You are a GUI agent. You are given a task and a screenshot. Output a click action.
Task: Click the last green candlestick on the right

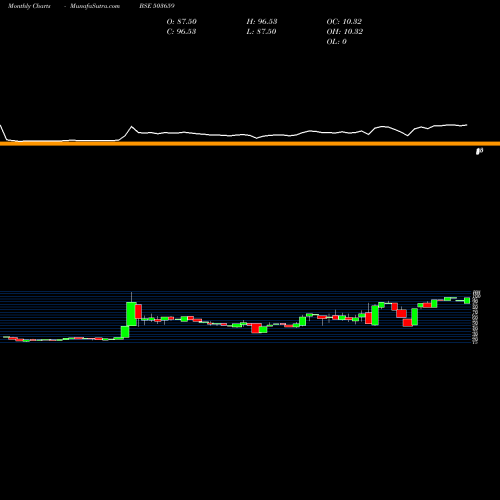click(x=467, y=300)
